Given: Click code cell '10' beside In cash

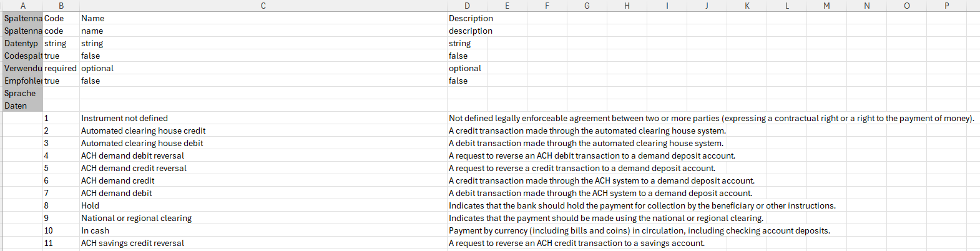Looking at the screenshot, I should tap(61, 230).
